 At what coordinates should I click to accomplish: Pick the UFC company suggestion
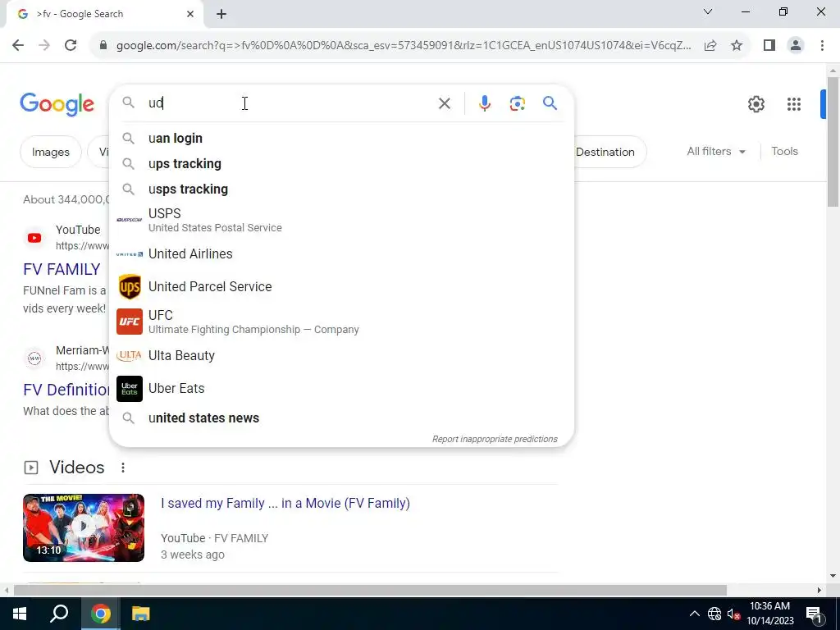pyautogui.click(x=341, y=322)
